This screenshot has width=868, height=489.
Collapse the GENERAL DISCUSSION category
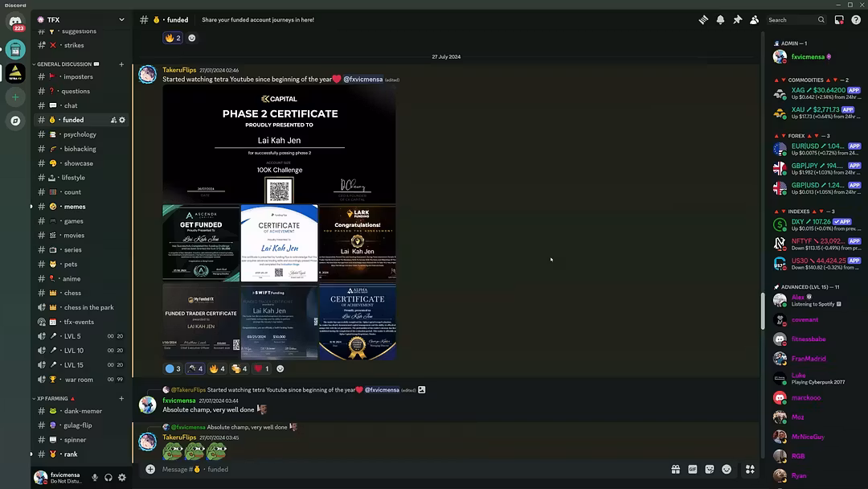(64, 64)
